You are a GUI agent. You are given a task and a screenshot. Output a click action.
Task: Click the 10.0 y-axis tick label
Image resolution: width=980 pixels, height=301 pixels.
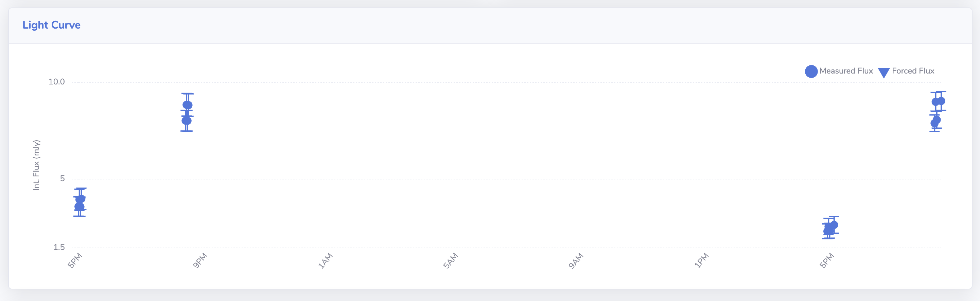point(57,82)
